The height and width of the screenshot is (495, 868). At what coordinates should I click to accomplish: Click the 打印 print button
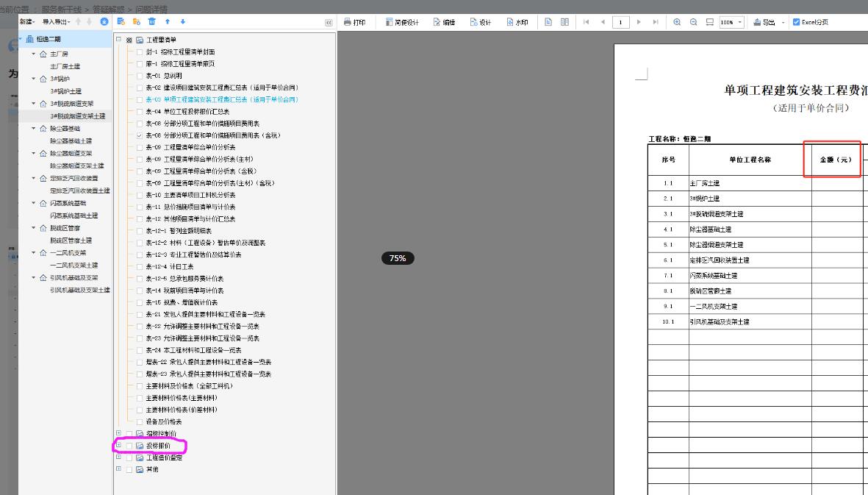coord(354,22)
